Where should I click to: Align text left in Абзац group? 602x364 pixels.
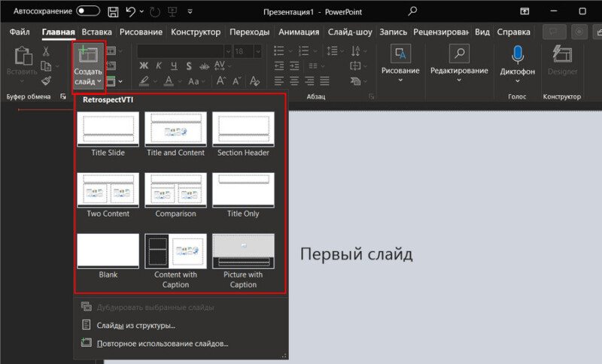click(279, 81)
